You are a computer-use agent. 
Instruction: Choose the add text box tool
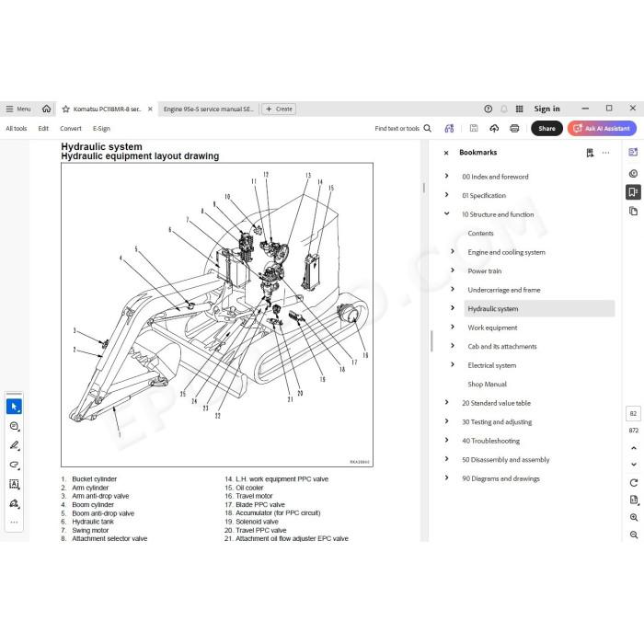(15, 484)
